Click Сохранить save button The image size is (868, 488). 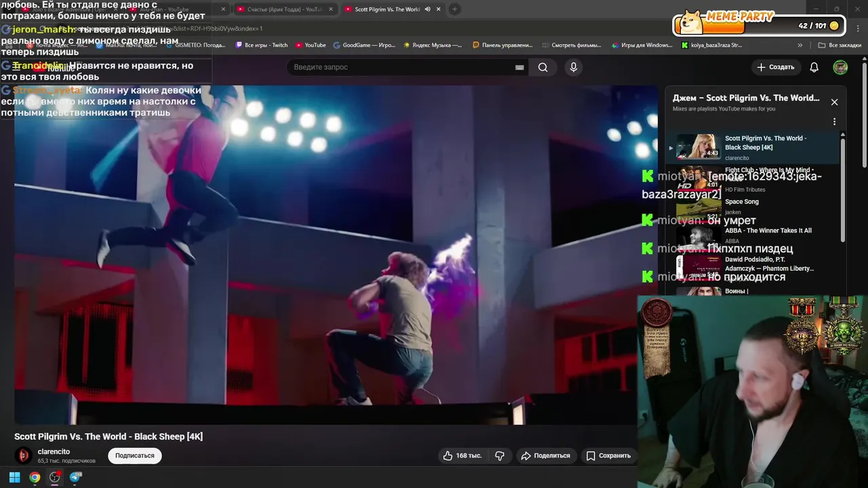pos(608,455)
